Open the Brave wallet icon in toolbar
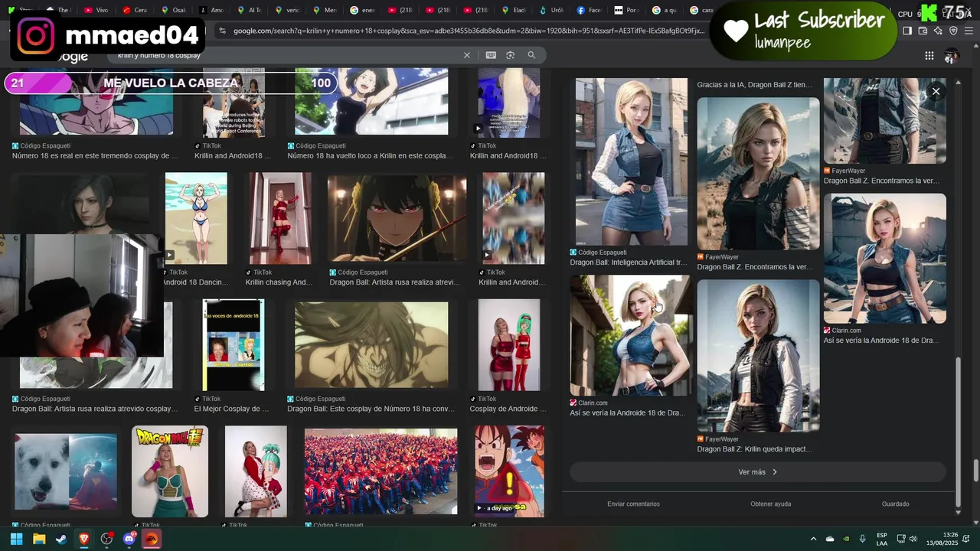This screenshot has height=551, width=980. coord(923,31)
